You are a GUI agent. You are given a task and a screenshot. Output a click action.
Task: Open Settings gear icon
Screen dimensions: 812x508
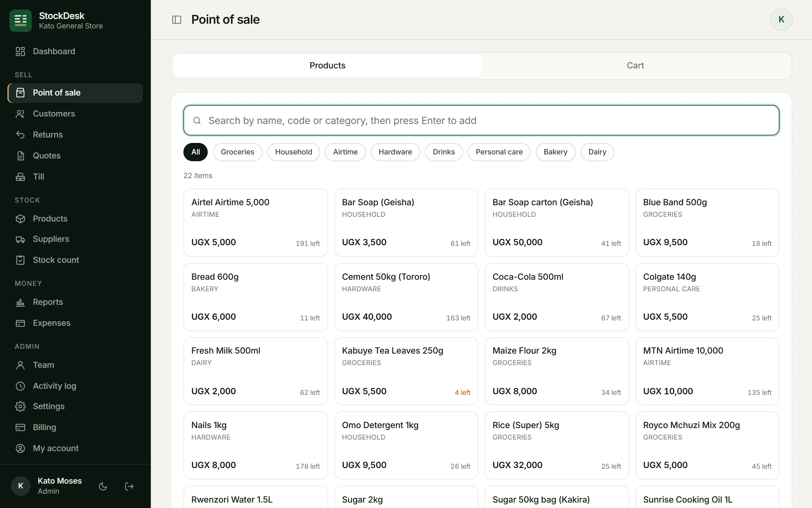20,406
